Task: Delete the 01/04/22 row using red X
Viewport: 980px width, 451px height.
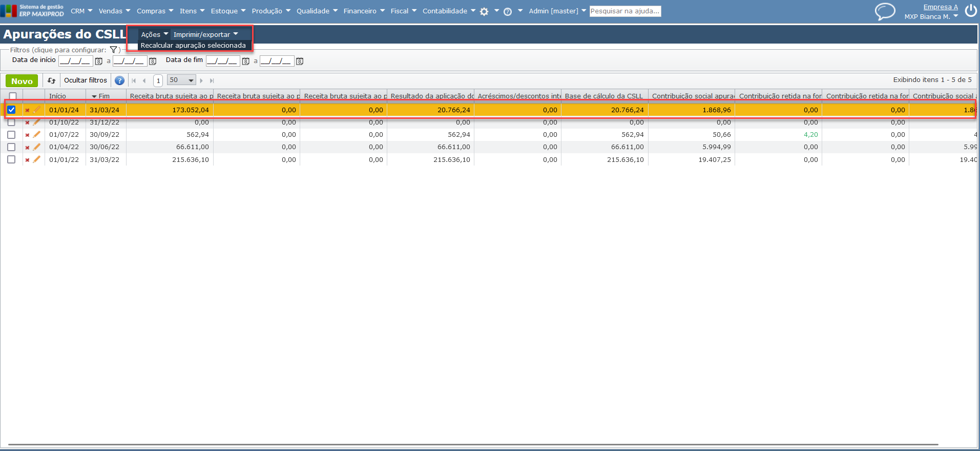Action: [x=27, y=148]
